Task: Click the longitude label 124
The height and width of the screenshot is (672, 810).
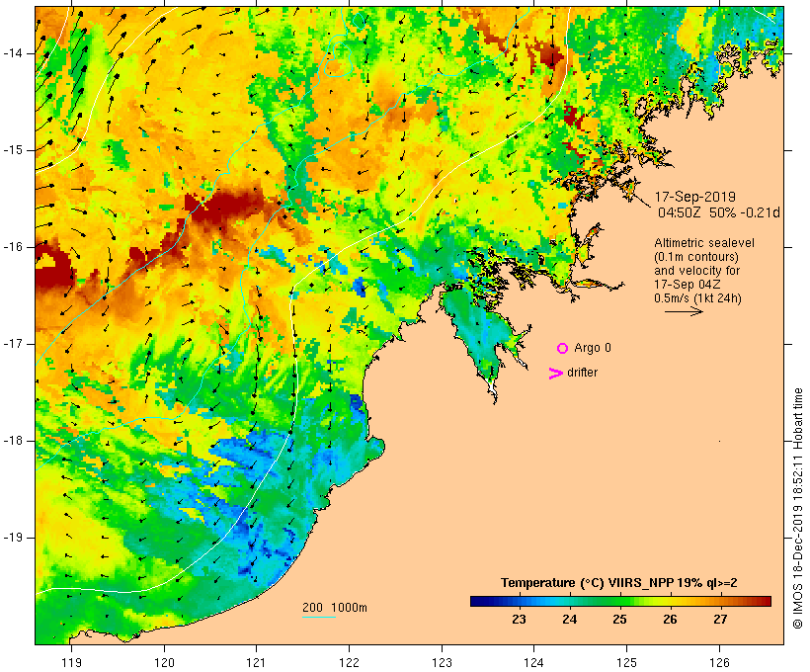Action: click(534, 662)
